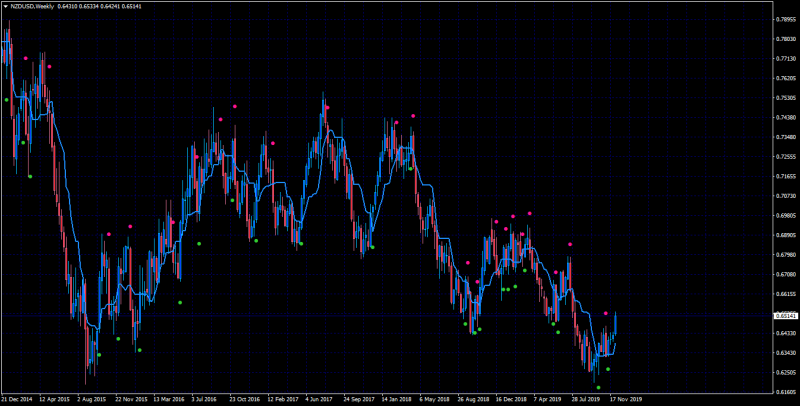Click the 0.75305 price axis label

786,98
